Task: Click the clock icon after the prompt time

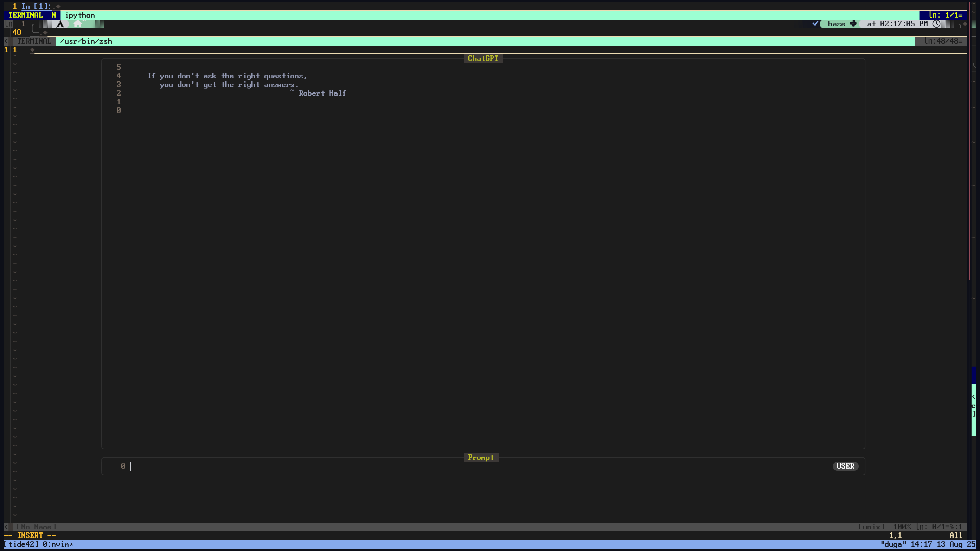Action: click(x=936, y=23)
